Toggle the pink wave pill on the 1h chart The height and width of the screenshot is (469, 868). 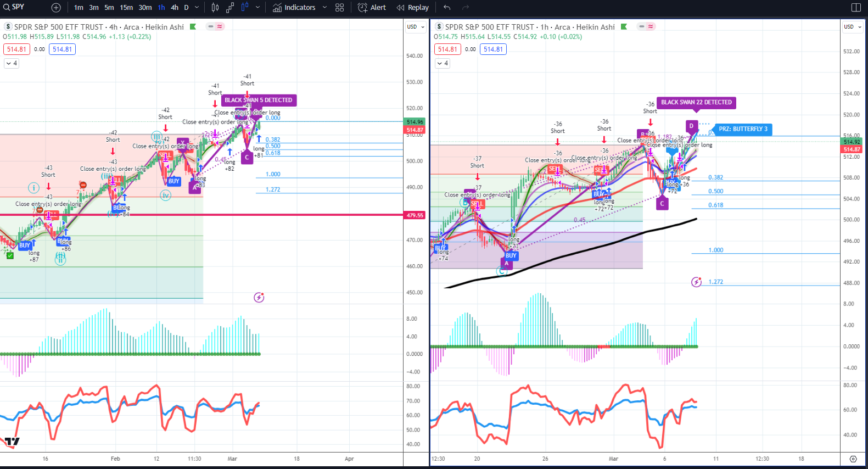tap(651, 26)
